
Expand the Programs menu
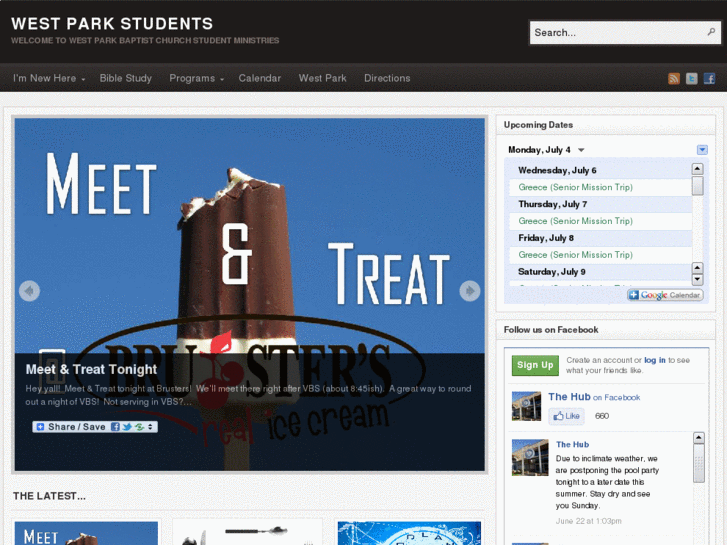(197, 78)
